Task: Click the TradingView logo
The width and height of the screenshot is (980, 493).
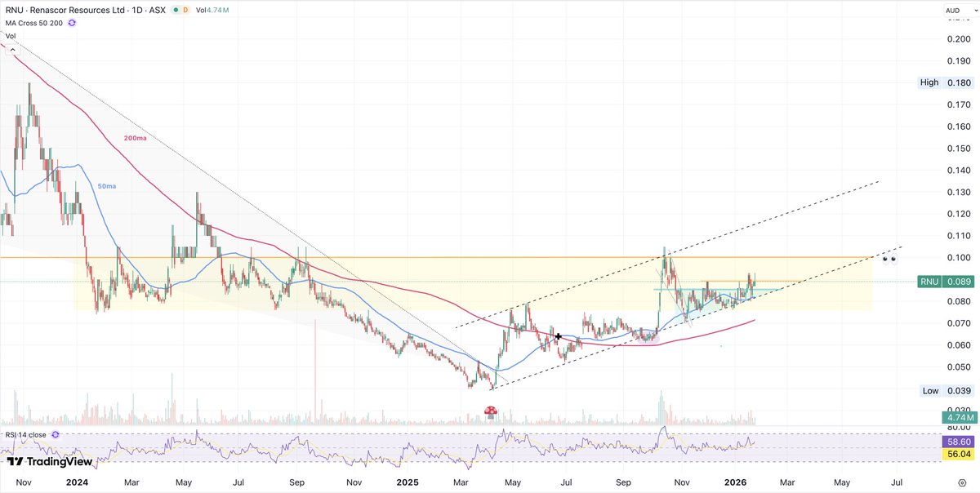Action: point(49,461)
